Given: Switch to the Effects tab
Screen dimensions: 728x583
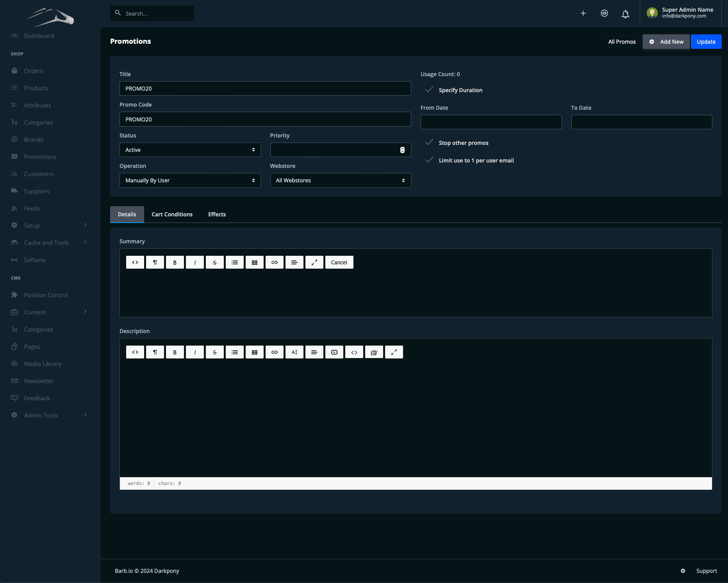Looking at the screenshot, I should click(x=217, y=214).
